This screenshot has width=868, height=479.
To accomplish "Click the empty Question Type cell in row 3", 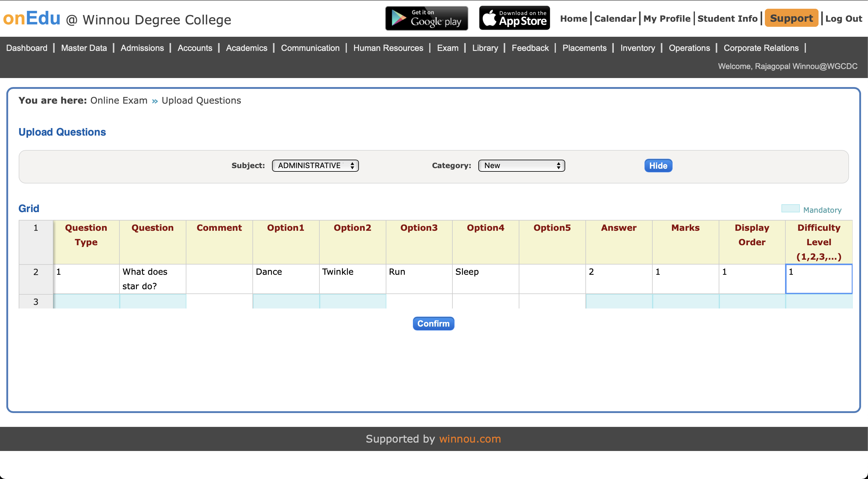I will 86,302.
